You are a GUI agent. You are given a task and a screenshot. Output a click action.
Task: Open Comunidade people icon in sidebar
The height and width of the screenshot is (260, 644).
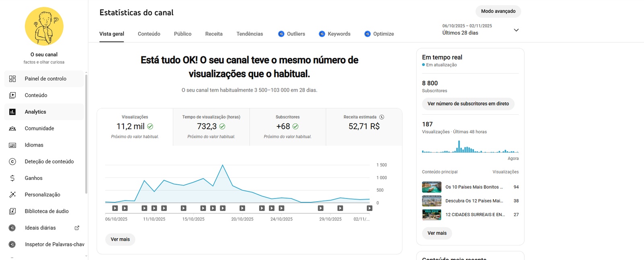[x=12, y=128]
